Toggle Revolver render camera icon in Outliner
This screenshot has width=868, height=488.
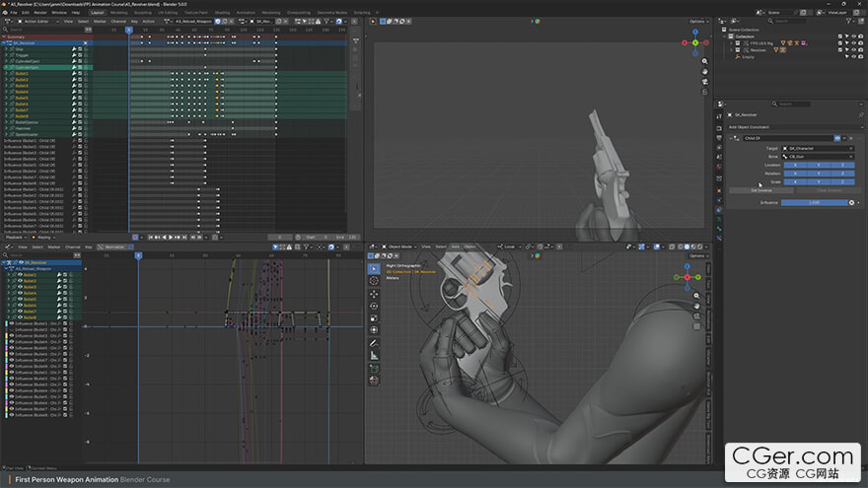860,50
